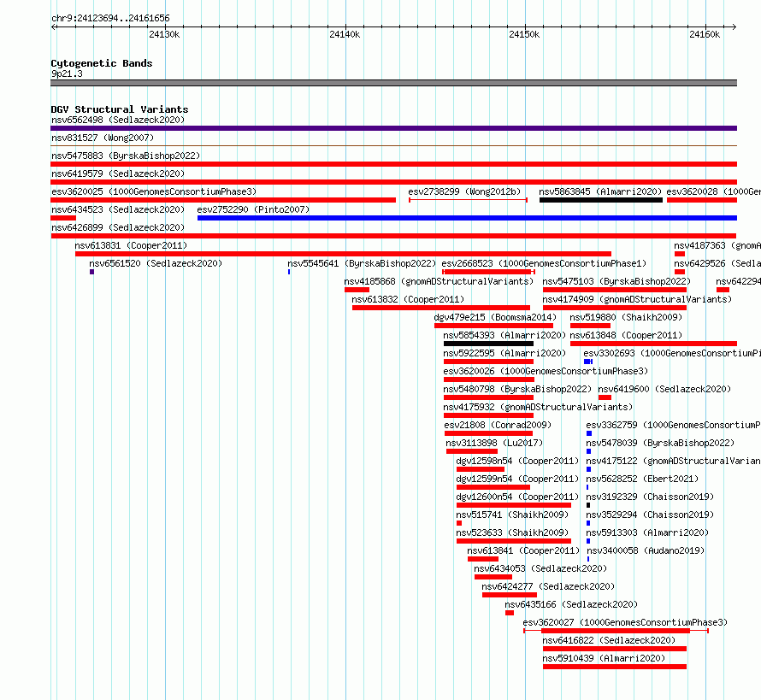Click the purple marker under nsv6561520
Viewport: 761px width, 700px height.
[x=91, y=272]
